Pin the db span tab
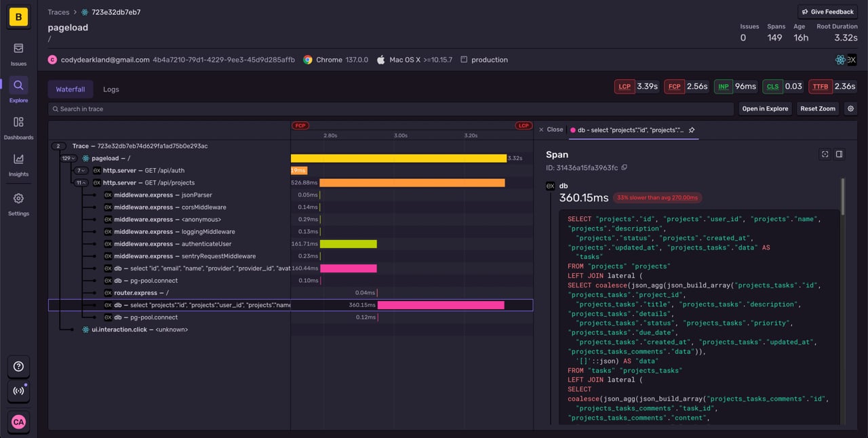Image resolution: width=868 pixels, height=438 pixels. [691, 130]
